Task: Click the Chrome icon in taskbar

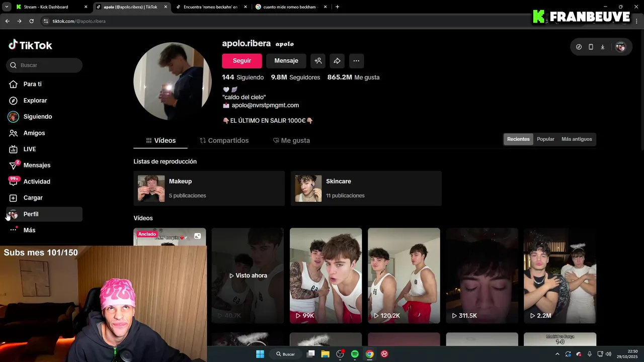Action: point(369,354)
